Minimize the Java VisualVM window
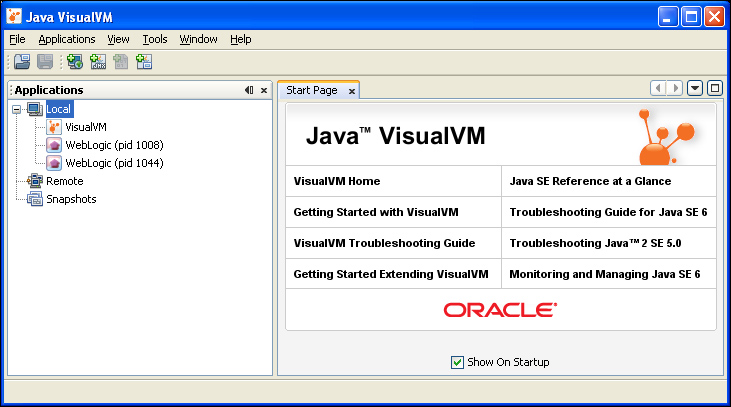731x407 pixels. pyautogui.click(x=668, y=17)
